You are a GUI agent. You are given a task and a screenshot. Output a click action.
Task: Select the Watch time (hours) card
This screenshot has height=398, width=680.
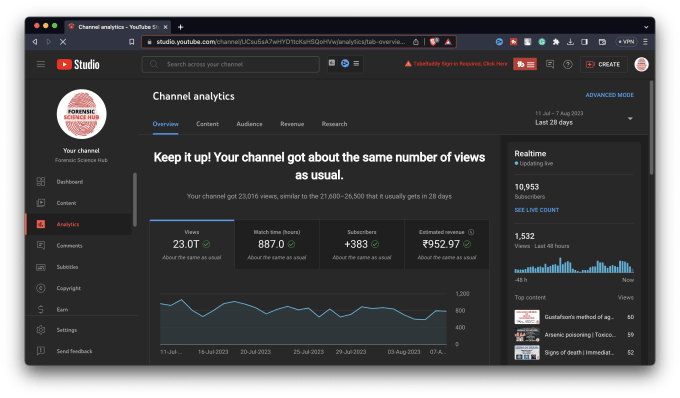277,245
